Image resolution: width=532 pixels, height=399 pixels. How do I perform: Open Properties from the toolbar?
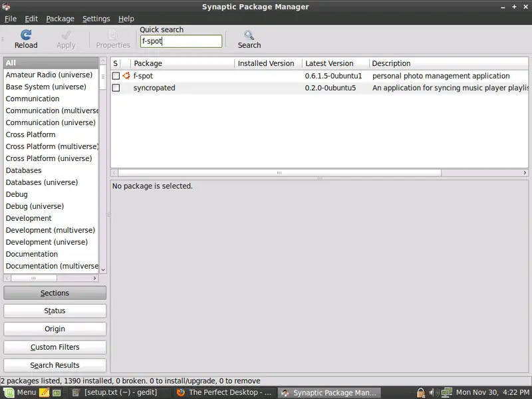(113, 39)
